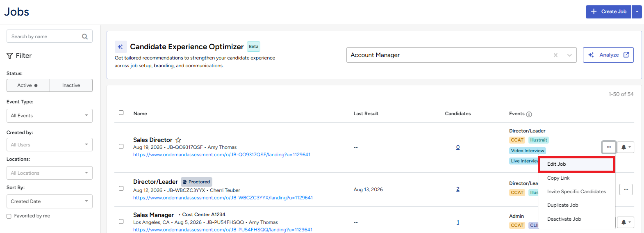Open Created Date sort dropdown

pyautogui.click(x=50, y=201)
